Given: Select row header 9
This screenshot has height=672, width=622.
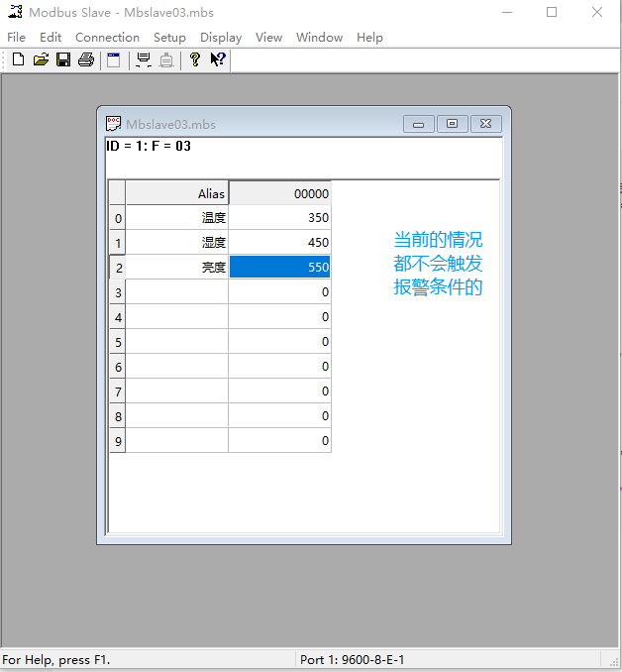Looking at the screenshot, I should click(x=118, y=441).
